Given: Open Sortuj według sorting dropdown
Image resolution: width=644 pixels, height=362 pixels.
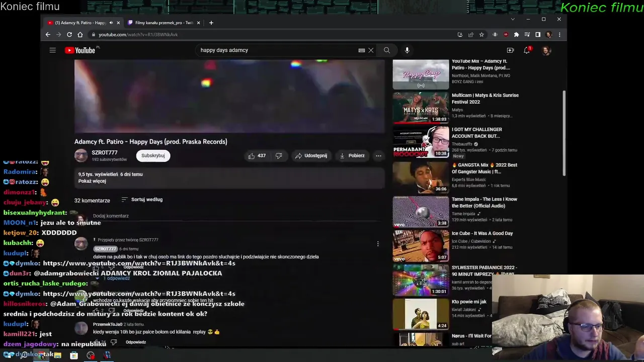Looking at the screenshot, I should (142, 200).
